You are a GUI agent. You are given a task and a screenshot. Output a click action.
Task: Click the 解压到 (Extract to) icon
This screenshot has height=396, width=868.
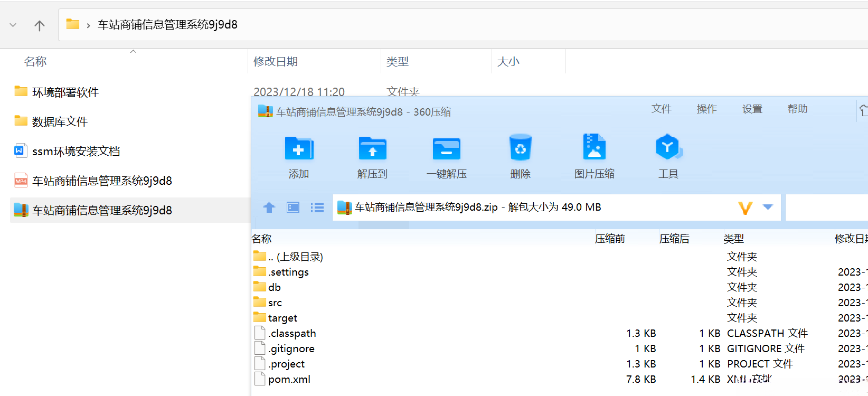click(373, 148)
